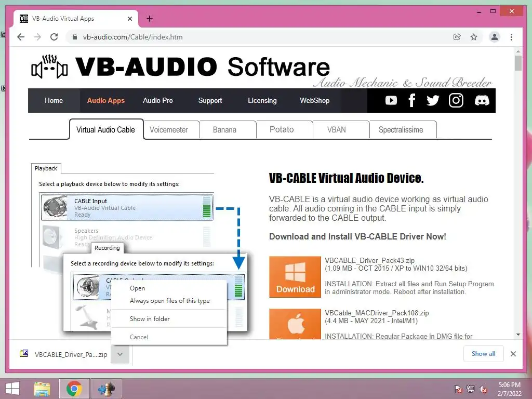The width and height of the screenshot is (532, 399).
Task: Open Support navigation item
Action: pyautogui.click(x=210, y=100)
